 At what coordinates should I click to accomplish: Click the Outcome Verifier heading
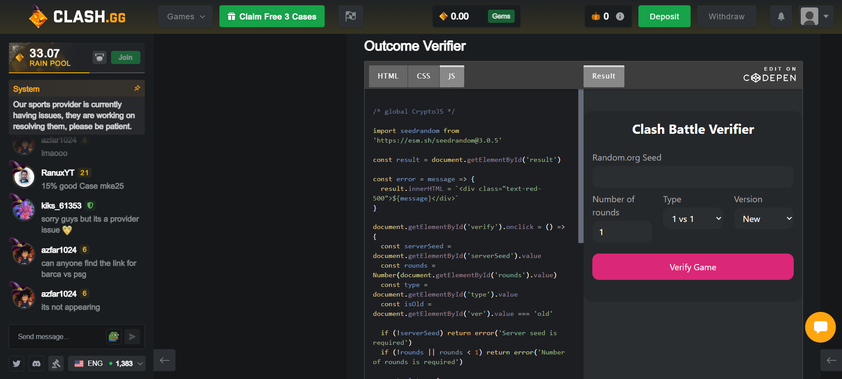[x=415, y=46]
